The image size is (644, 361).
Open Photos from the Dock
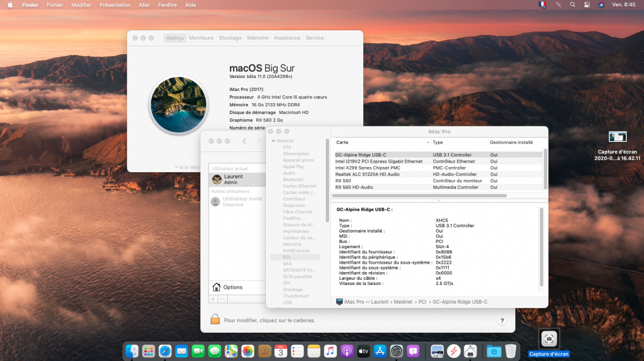tap(248, 351)
